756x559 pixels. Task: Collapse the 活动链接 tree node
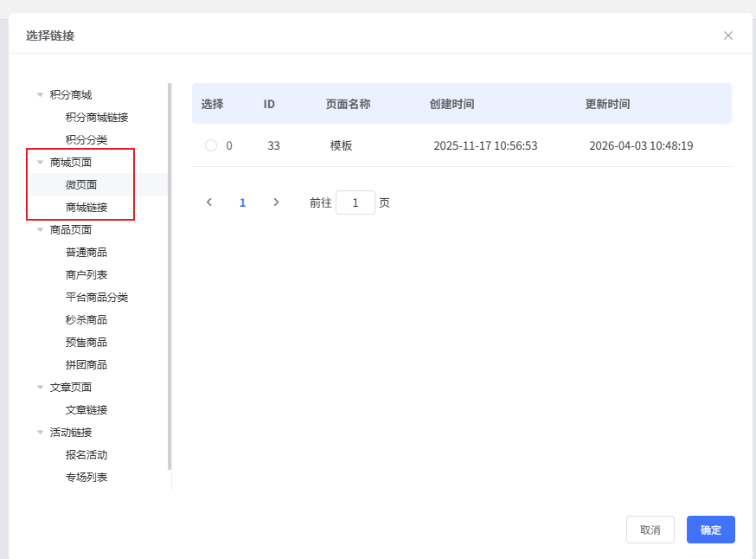point(40,433)
